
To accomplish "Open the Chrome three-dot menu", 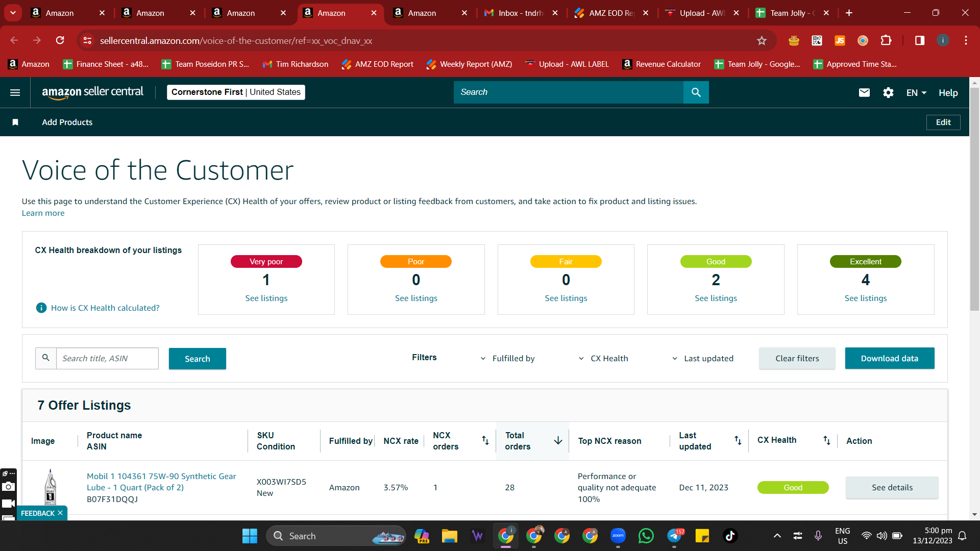I will click(966, 40).
